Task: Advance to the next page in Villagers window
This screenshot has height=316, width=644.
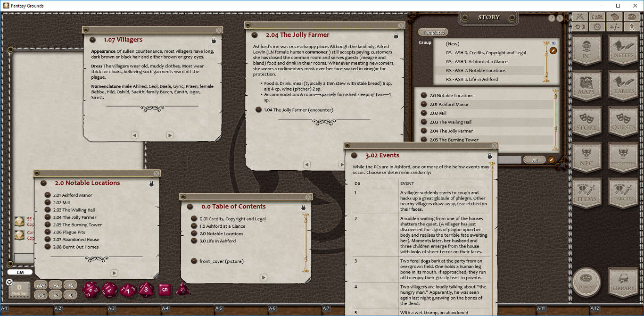Action: pos(170,135)
